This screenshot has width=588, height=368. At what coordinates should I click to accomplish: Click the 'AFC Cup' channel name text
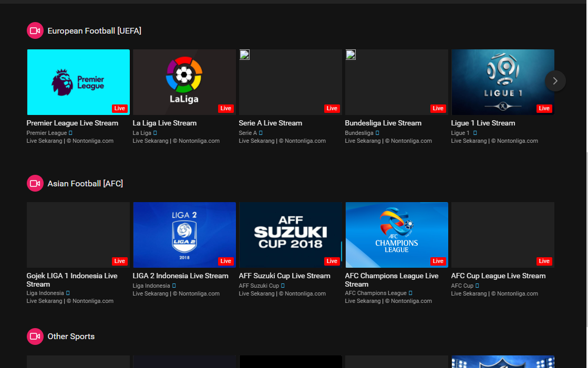coord(462,286)
